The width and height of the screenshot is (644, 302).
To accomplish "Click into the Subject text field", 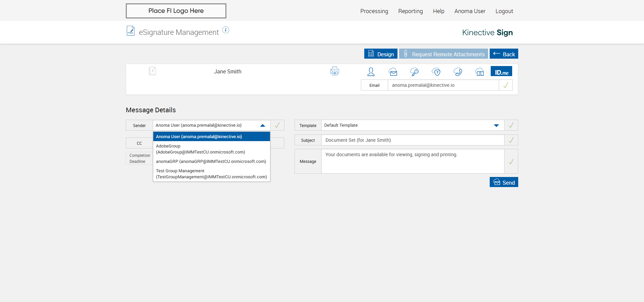I will coord(413,140).
